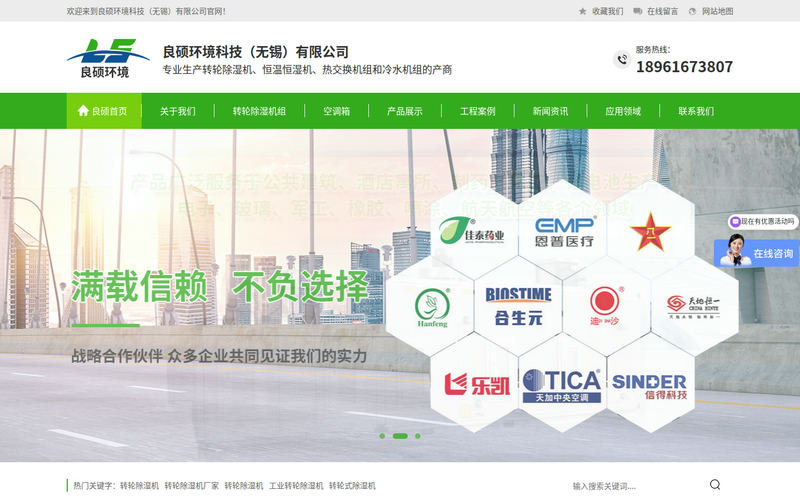Click the home icon in the navigation bar
800x500 pixels.
click(x=83, y=110)
